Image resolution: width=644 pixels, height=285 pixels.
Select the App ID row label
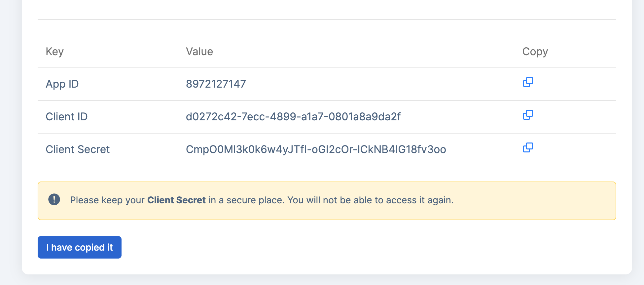tap(62, 84)
